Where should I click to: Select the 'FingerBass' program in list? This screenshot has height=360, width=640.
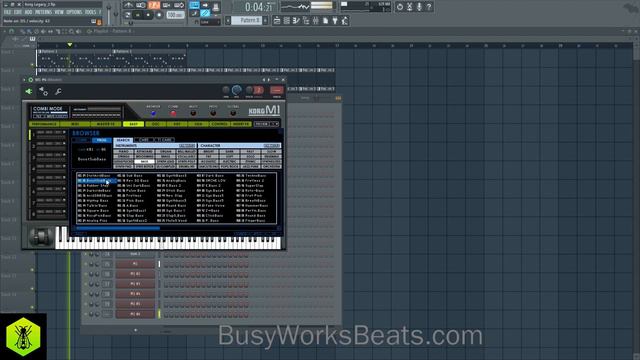point(255,220)
